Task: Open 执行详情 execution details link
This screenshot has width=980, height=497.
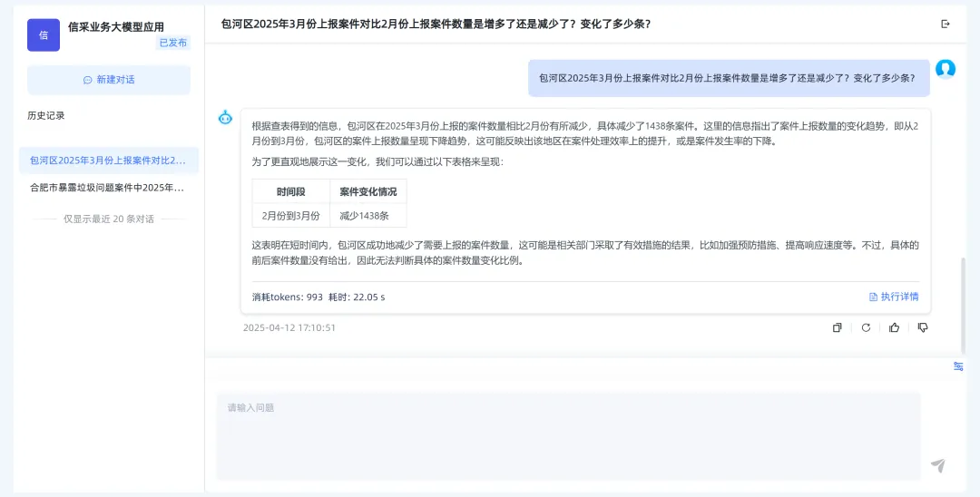Action: tap(894, 297)
